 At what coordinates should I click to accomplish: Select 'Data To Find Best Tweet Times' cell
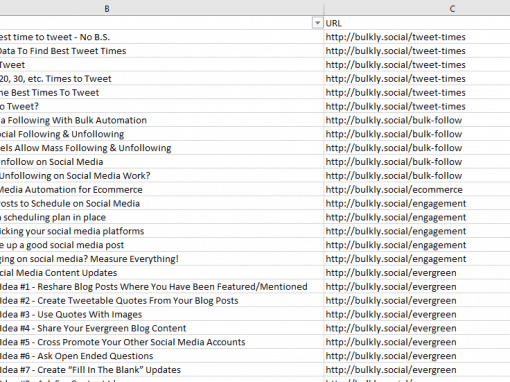(x=162, y=51)
